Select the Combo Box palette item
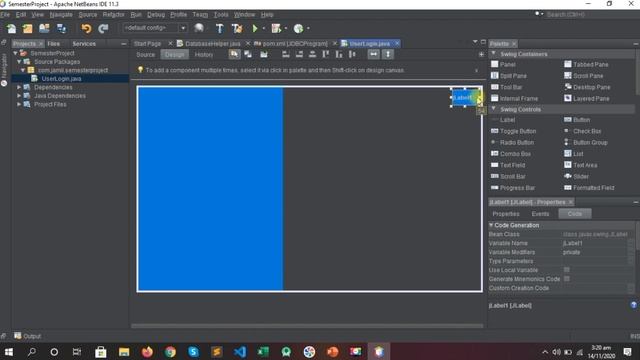 (511, 154)
